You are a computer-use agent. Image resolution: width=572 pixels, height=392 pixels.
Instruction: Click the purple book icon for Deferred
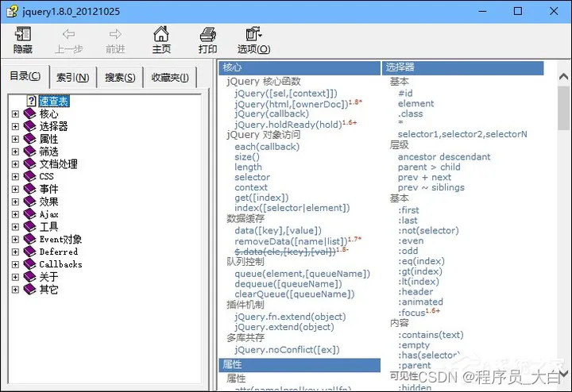click(x=29, y=252)
